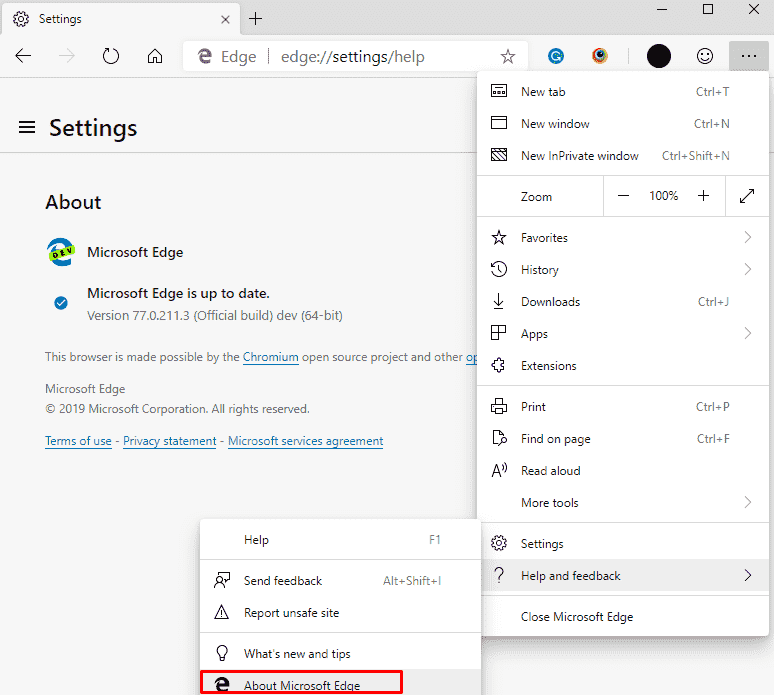Open the Home page icon
The height and width of the screenshot is (695, 774).
(x=155, y=56)
